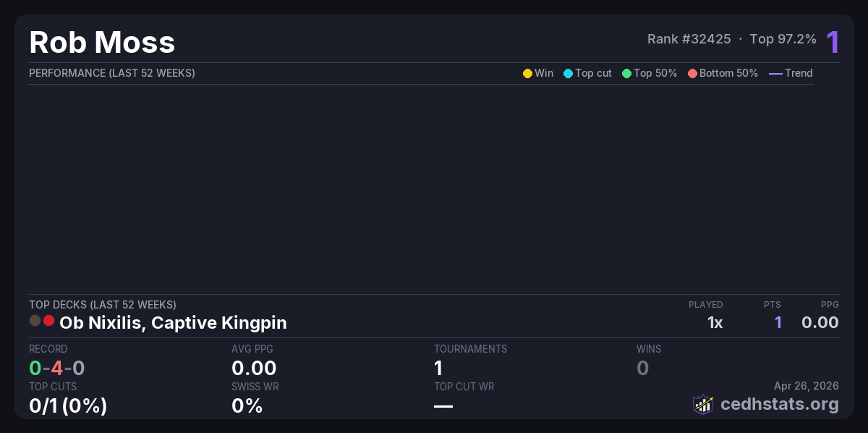Viewport: 868px width, 433px height.
Task: Click the Performance (Last 52 Weeks) heading
Action: 112,73
